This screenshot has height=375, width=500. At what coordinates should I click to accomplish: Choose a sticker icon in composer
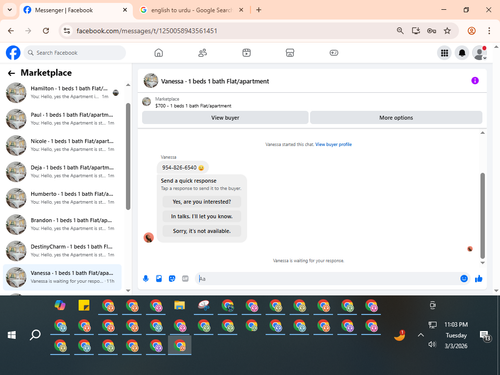(x=172, y=279)
